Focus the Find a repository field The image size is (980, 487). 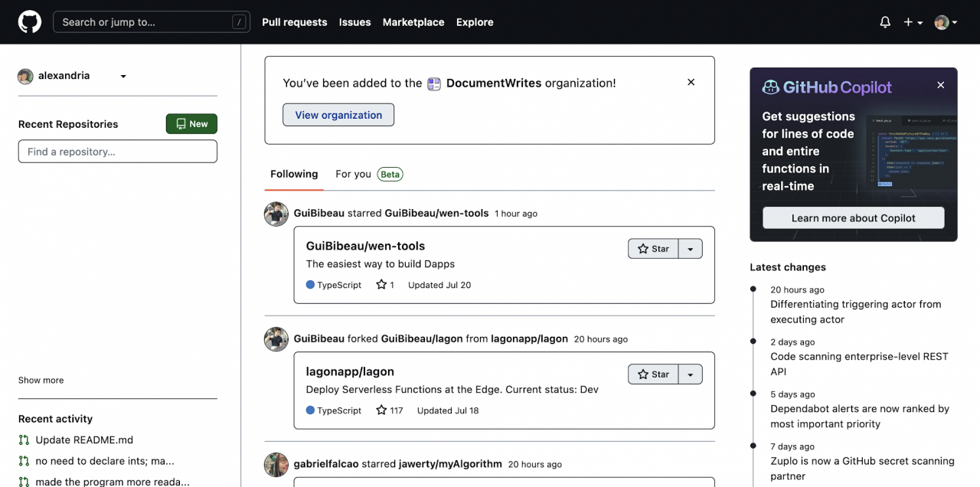pos(118,152)
